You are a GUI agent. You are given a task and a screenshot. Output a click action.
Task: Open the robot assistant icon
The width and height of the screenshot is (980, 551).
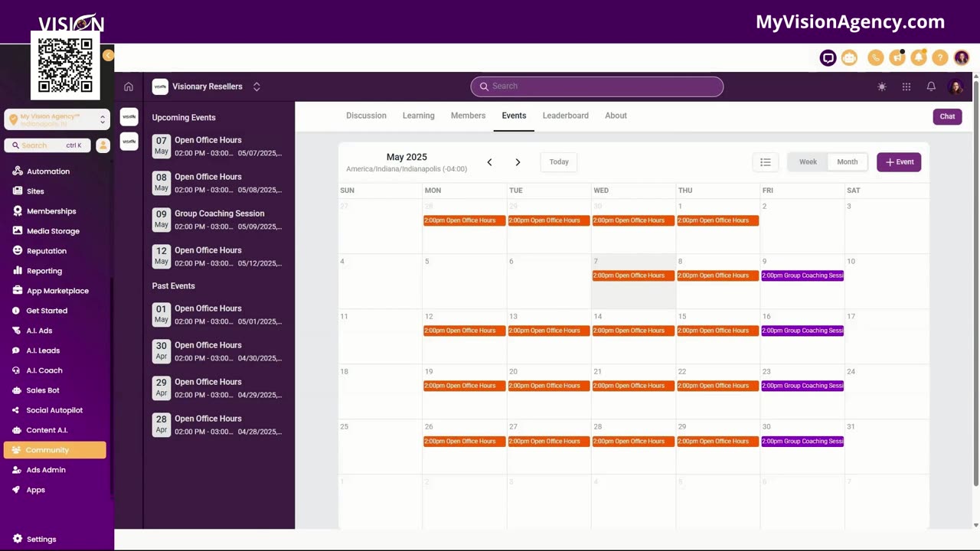849,58
